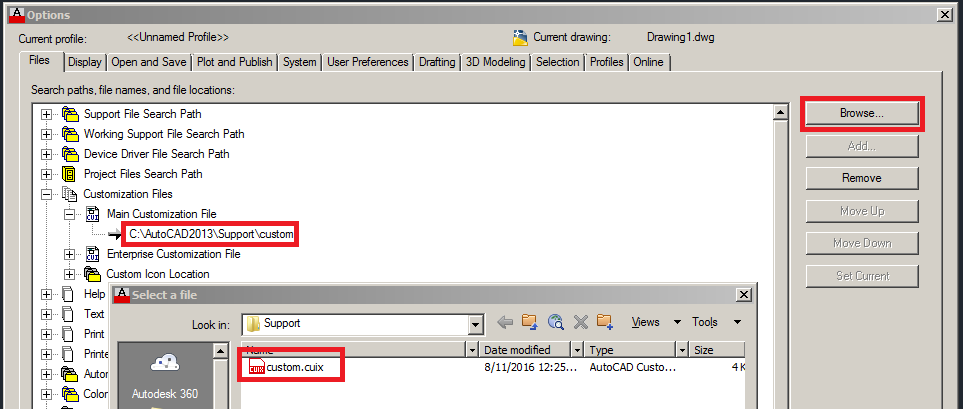The height and width of the screenshot is (409, 963).
Task: Click the Help node document icon
Action: [69, 294]
